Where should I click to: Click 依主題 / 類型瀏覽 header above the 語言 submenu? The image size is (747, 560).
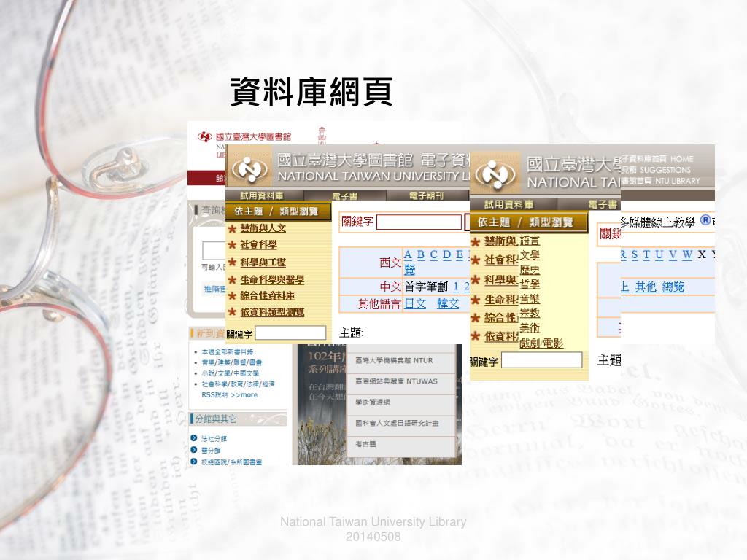point(528,222)
